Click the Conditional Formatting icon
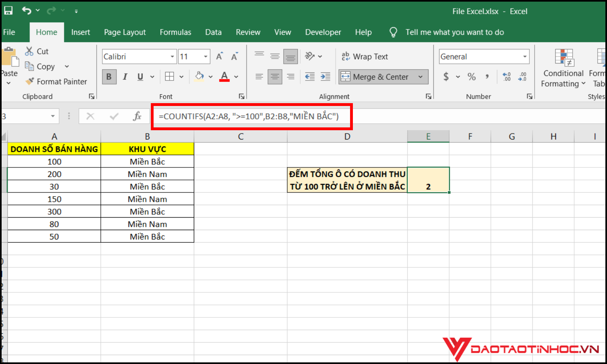Screen dimensions: 607x364 [x=564, y=58]
